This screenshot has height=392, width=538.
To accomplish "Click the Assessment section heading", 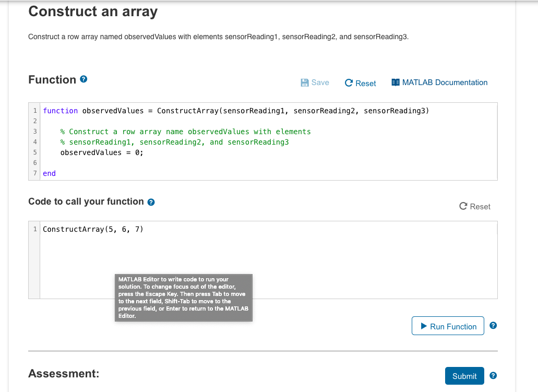I will point(63,373).
